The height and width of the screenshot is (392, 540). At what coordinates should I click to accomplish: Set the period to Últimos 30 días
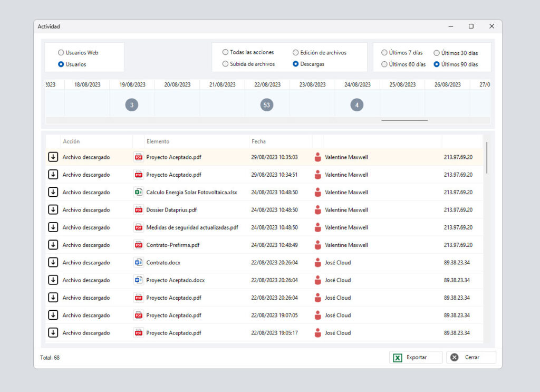[436, 53]
